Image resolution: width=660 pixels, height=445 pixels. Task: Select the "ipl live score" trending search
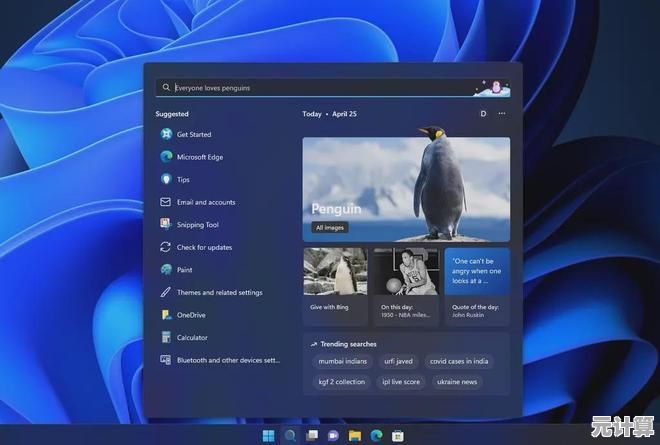(x=401, y=382)
